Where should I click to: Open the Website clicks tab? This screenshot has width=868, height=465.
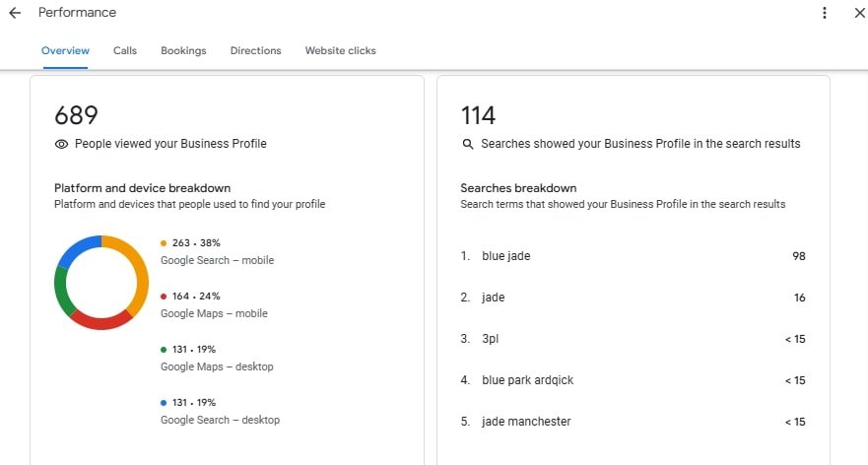click(340, 50)
